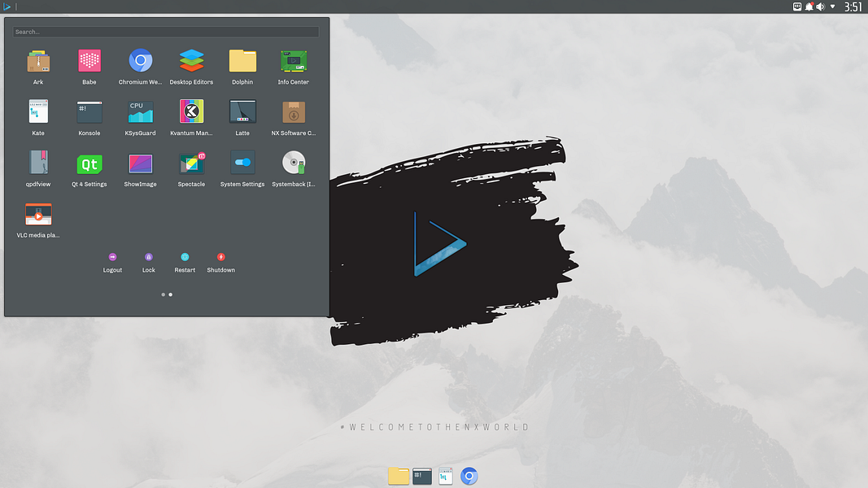Open the Ark archive manager

pyautogui.click(x=38, y=67)
